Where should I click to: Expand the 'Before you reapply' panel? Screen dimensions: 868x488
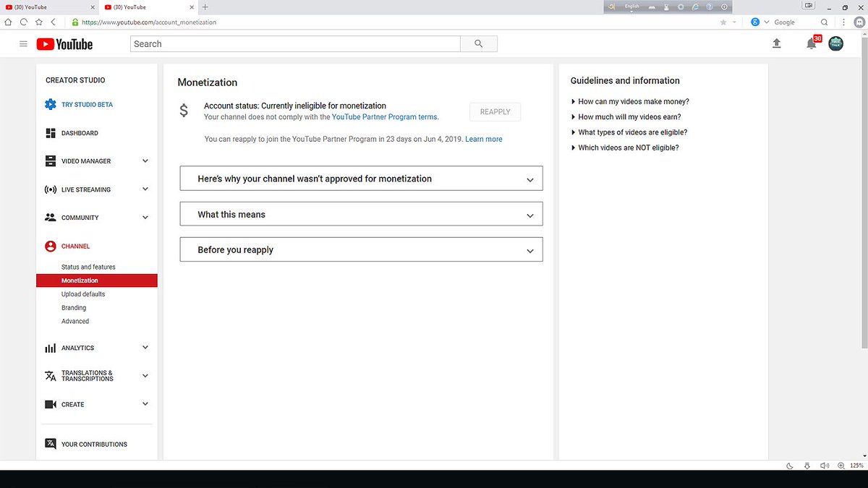[x=361, y=249]
